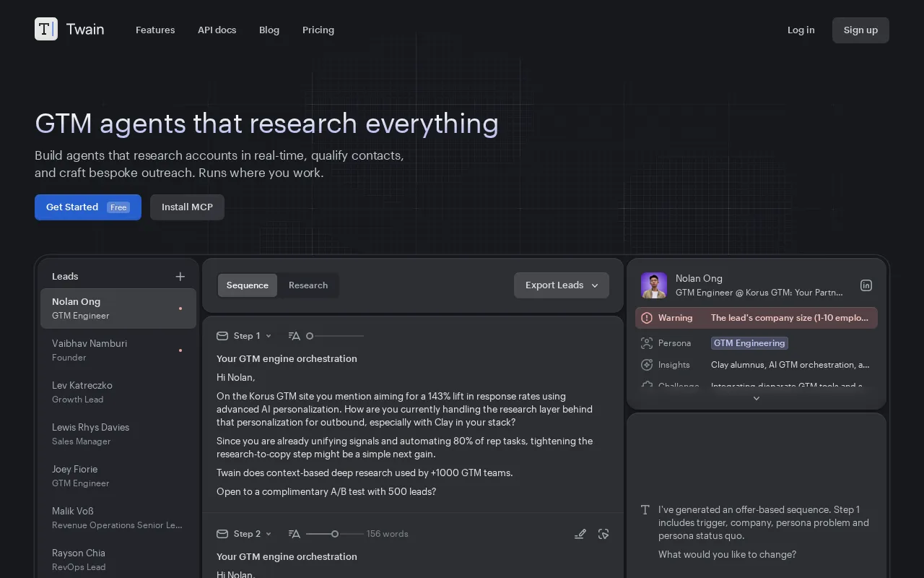
Task: Click the Step 1 envelope icon
Action: point(222,336)
